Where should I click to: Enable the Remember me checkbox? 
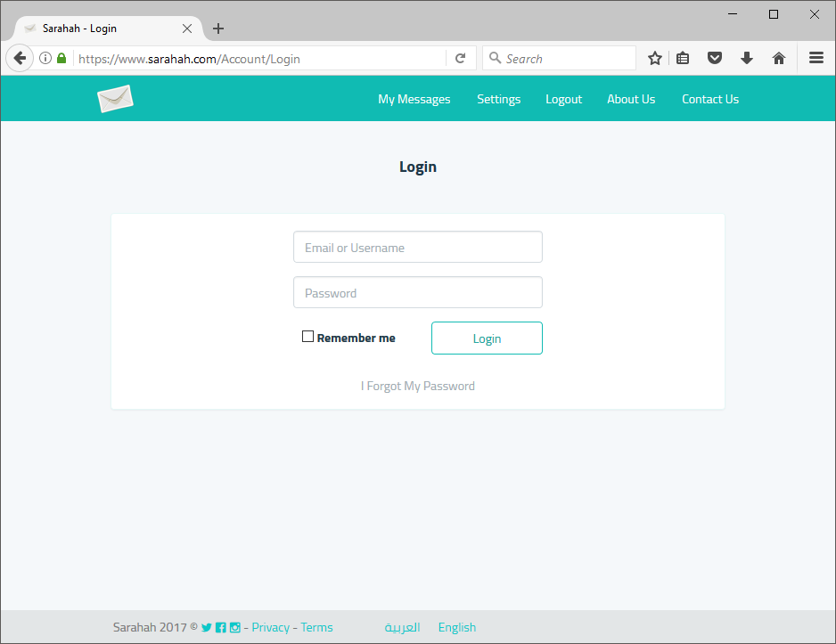[x=307, y=336]
